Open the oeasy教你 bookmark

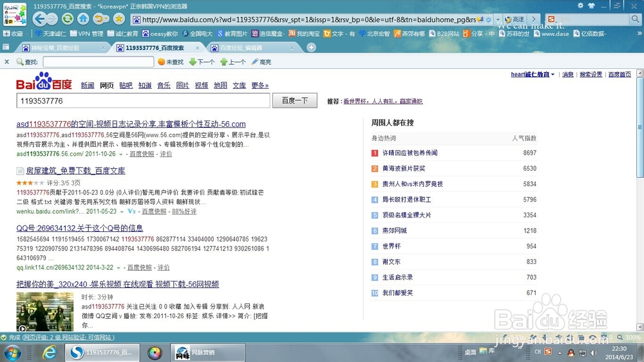coord(160,33)
